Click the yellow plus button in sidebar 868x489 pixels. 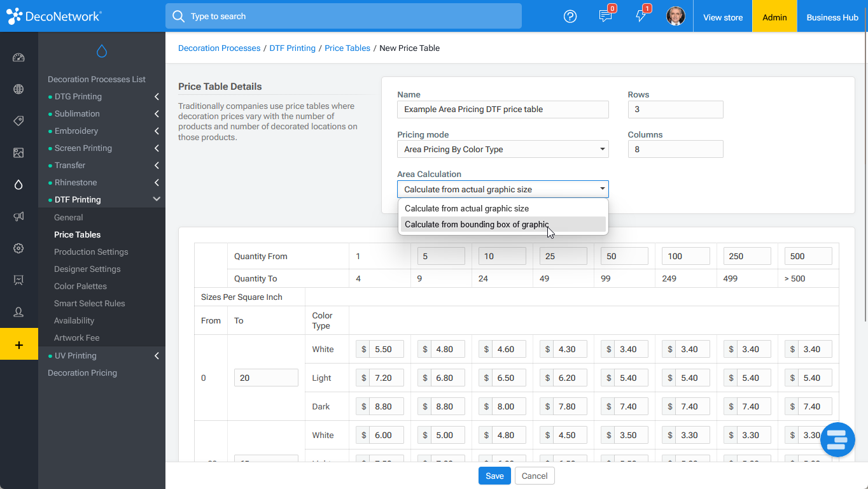click(19, 344)
